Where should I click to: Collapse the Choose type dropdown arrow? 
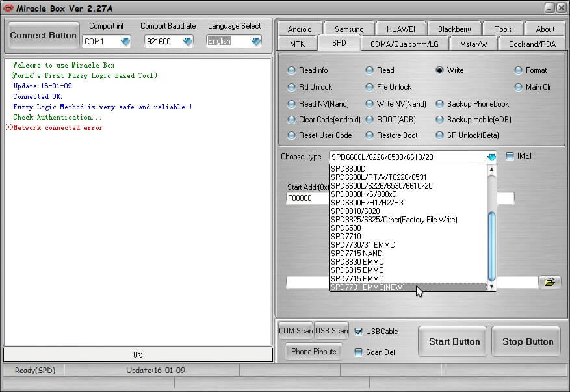491,157
